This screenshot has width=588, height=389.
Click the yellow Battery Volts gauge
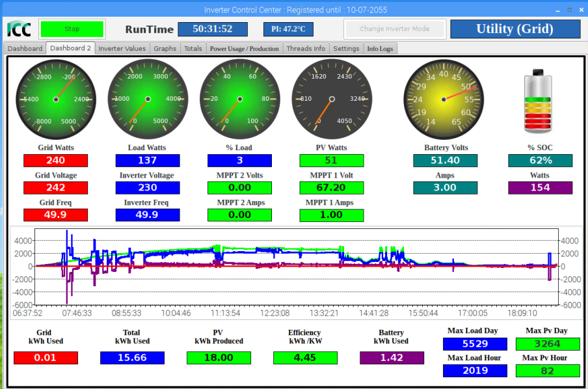coord(444,99)
